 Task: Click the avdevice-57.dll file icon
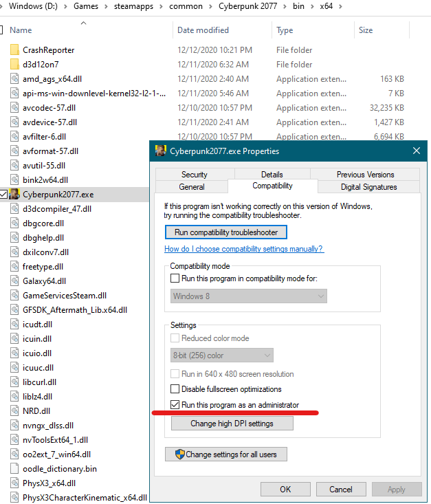click(14, 122)
